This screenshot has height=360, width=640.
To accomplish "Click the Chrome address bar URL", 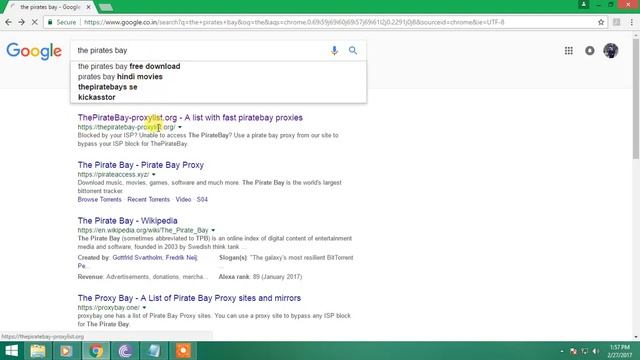I will [294, 22].
